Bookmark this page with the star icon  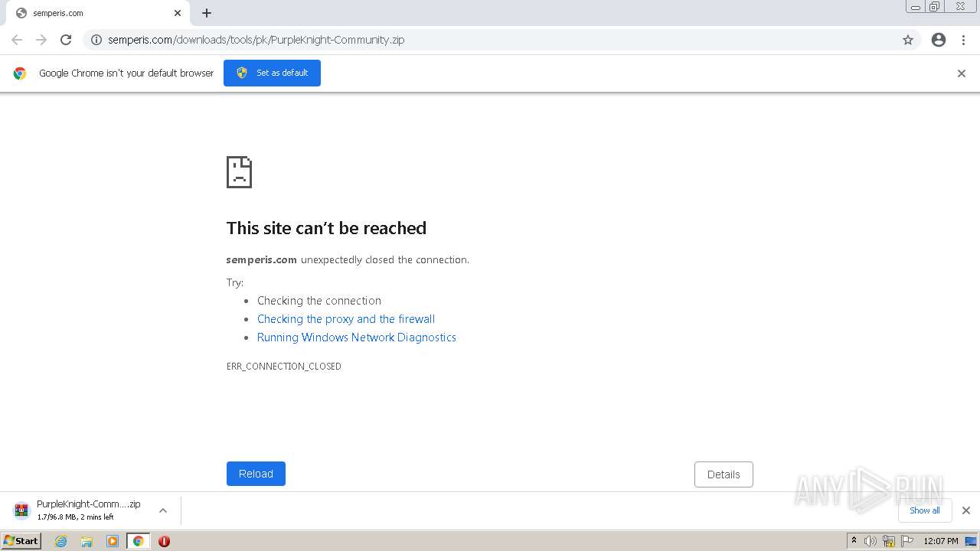[x=908, y=40]
